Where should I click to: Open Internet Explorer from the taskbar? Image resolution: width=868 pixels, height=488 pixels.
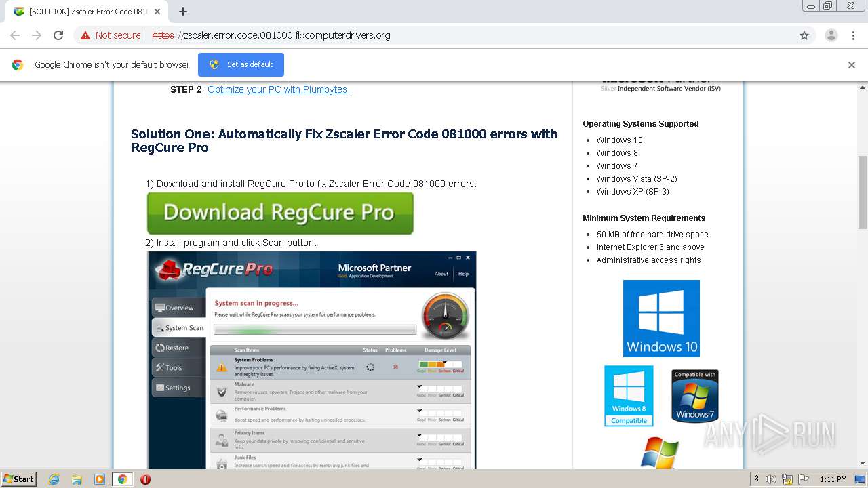point(54,479)
